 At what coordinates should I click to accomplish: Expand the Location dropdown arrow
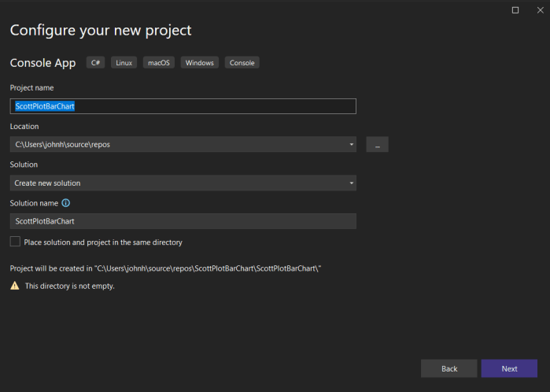coord(351,145)
